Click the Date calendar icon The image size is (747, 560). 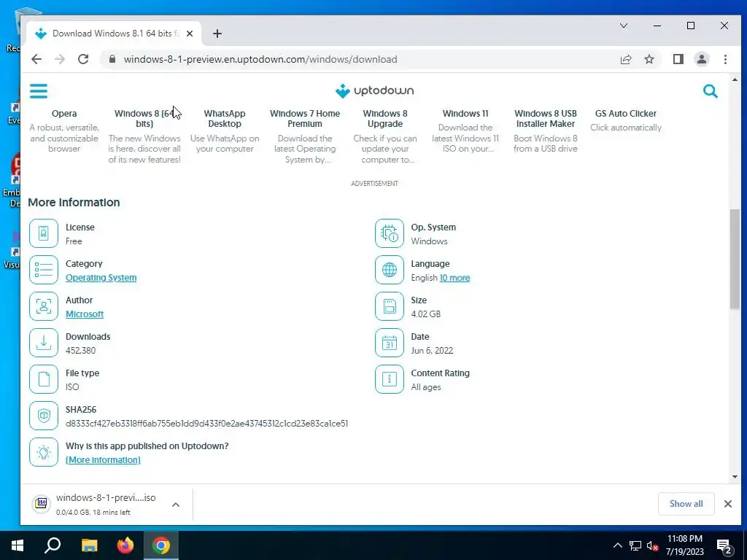(390, 343)
